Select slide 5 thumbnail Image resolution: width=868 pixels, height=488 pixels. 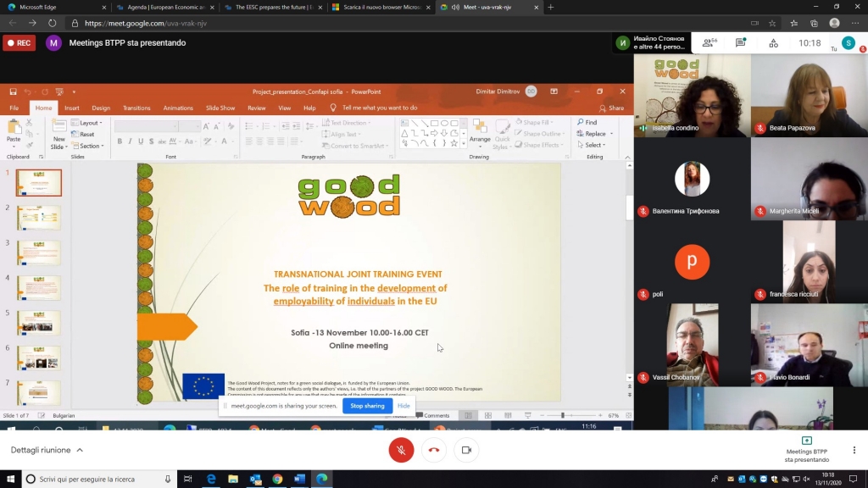click(39, 323)
